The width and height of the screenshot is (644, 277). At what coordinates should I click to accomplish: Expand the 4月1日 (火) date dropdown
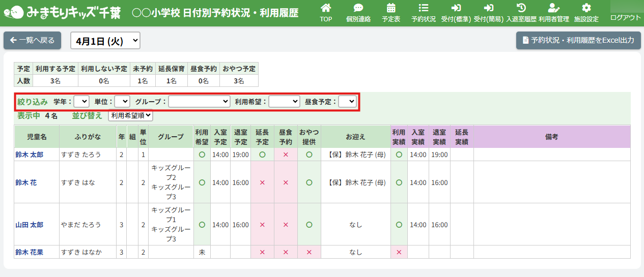point(105,41)
